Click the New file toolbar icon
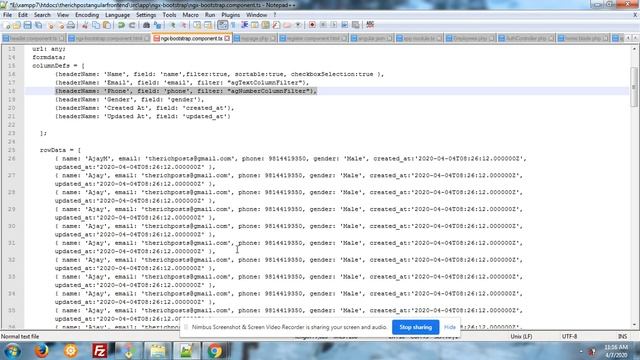Viewport: 640px width, 360px height. [7, 25]
